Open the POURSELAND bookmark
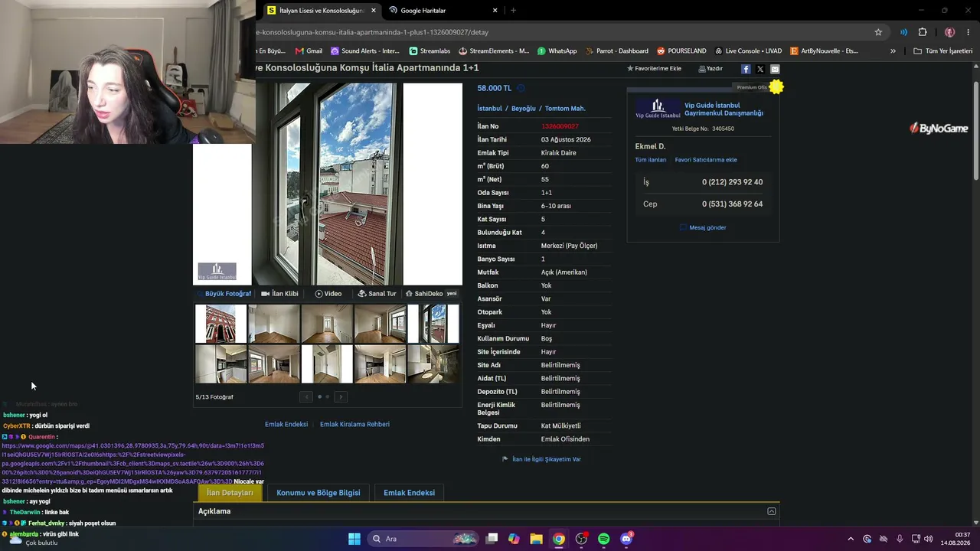Screen dimensions: 980x551 681,51
